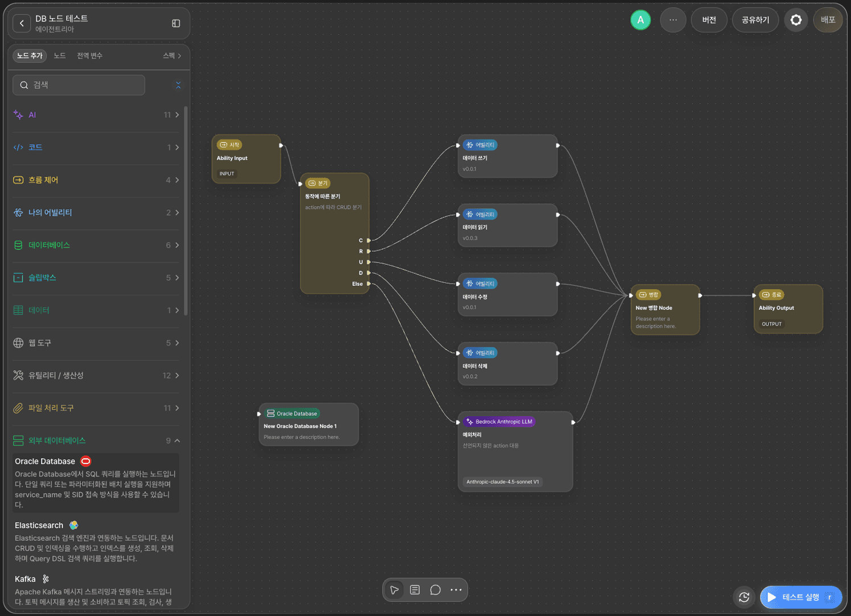Image resolution: width=851 pixels, height=616 pixels.
Task: Collapse the 외부 데이터베이스 category
Action: point(96,441)
